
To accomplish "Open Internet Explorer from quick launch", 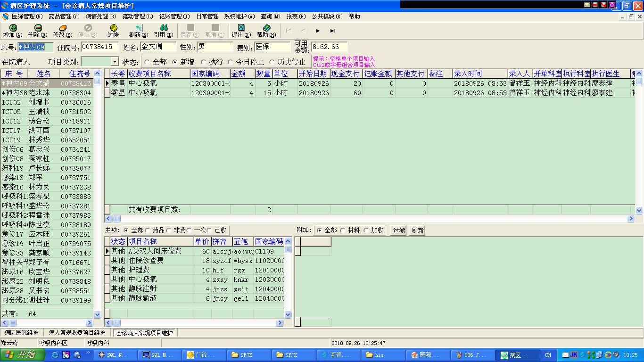I will coord(55,355).
